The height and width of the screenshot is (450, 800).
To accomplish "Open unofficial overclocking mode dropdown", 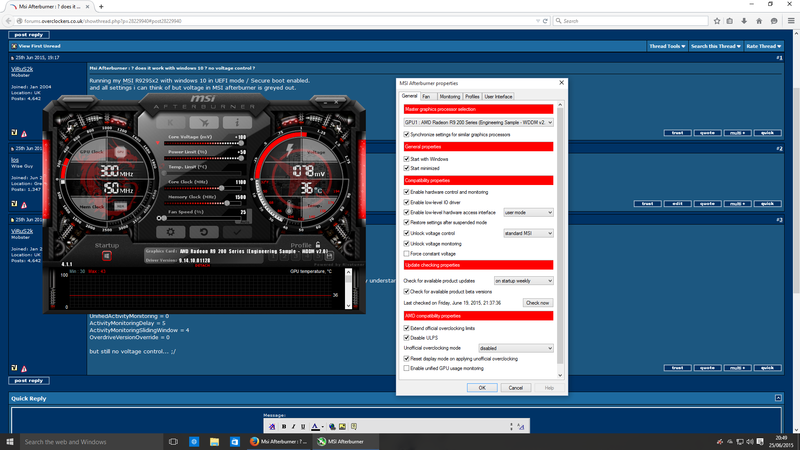I will (x=516, y=348).
